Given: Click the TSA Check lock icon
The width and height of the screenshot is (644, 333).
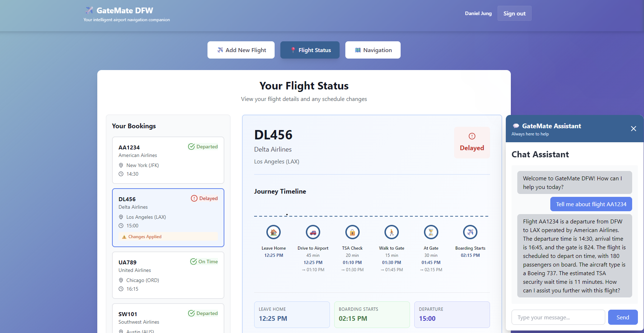Looking at the screenshot, I should tap(352, 232).
